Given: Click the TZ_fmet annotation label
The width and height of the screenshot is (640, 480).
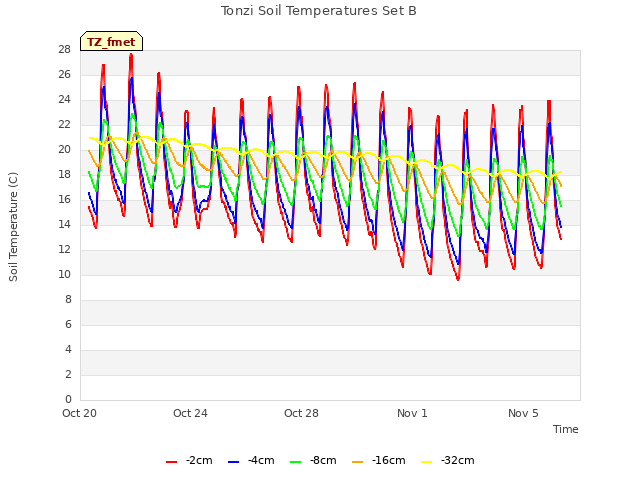Looking at the screenshot, I should pos(111,41).
